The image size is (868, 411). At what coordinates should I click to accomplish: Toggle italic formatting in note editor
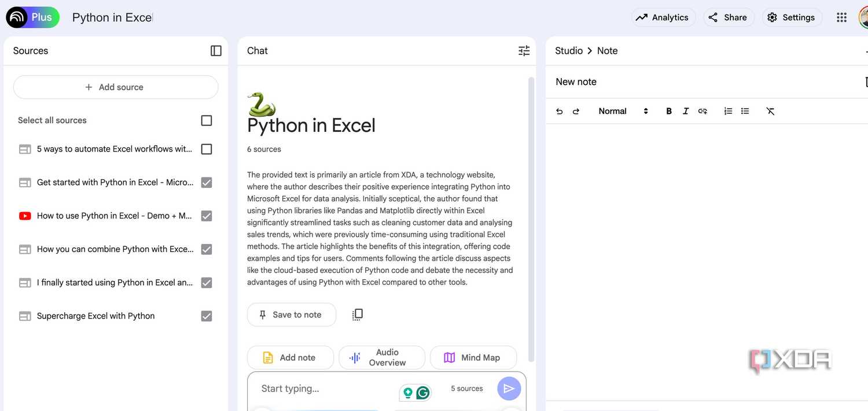click(686, 111)
